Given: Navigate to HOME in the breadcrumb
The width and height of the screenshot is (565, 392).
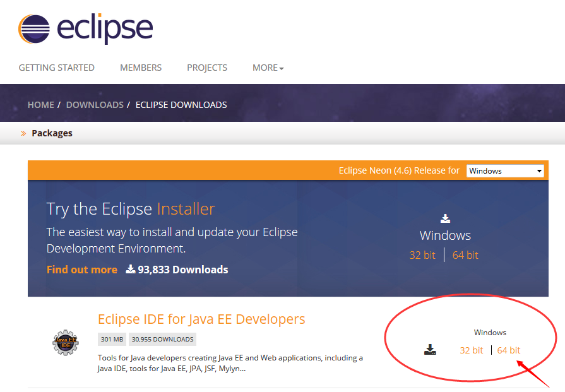Looking at the screenshot, I should pyautogui.click(x=40, y=105).
